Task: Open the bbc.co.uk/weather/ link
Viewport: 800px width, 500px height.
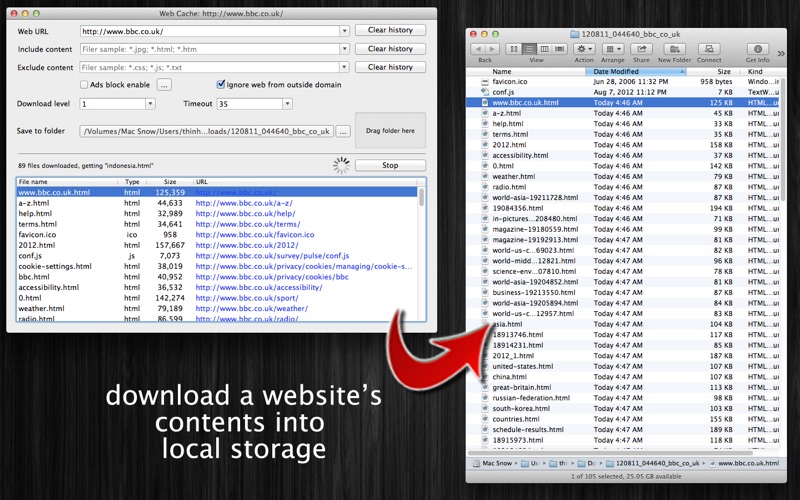Action: tap(252, 309)
